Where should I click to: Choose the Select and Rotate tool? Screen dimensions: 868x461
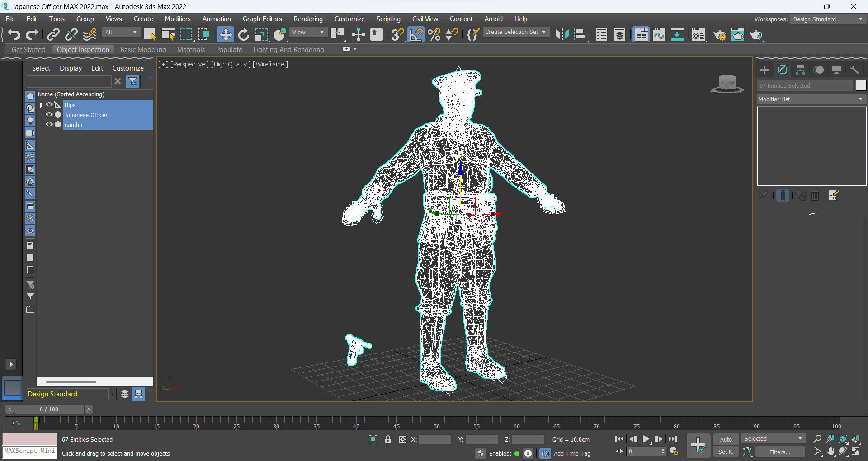click(x=244, y=35)
